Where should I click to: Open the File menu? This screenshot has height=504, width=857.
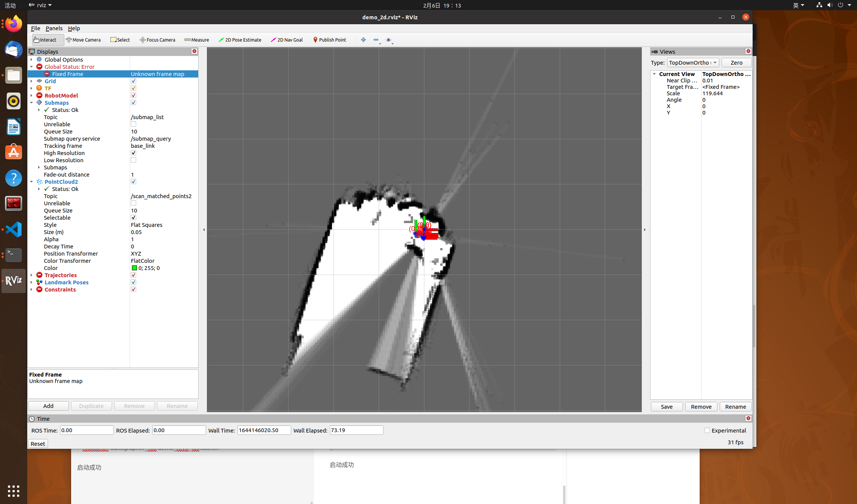point(35,28)
